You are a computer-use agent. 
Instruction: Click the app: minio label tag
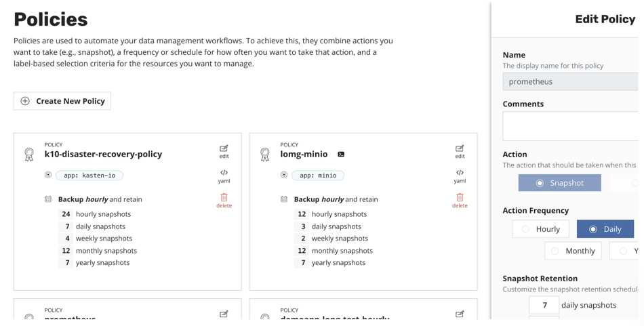318,176
